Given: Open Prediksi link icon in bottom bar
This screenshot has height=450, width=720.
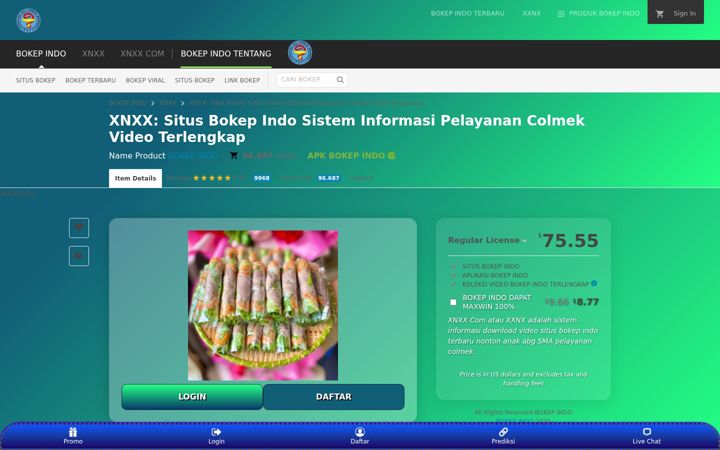Looking at the screenshot, I should pos(503,432).
